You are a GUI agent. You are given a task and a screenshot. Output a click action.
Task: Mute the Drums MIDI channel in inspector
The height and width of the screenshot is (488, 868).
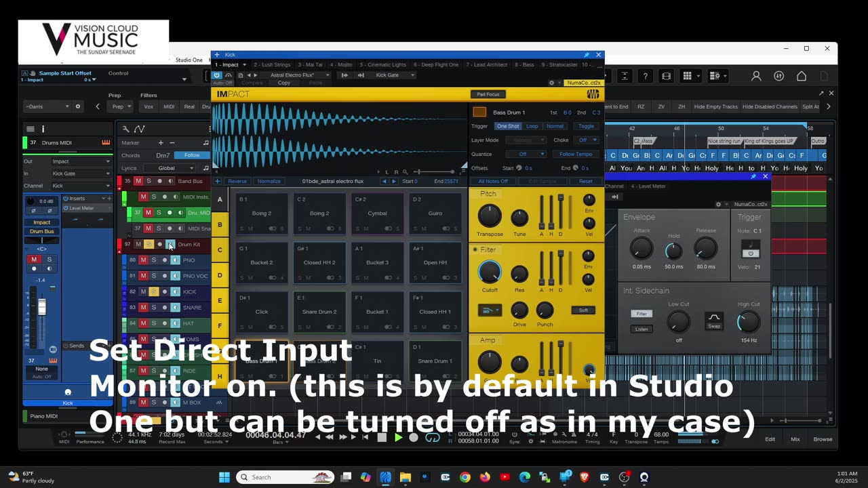(x=34, y=260)
